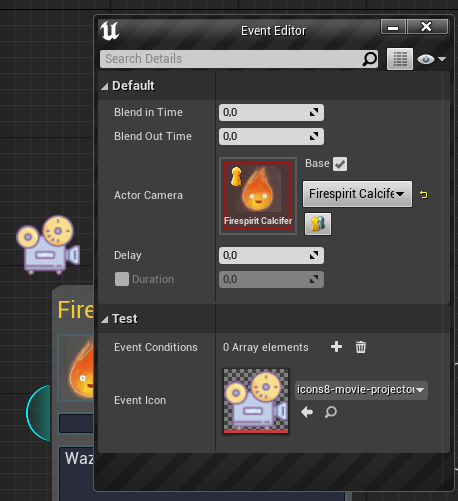Click the Unreal Engine logo icon
The height and width of the screenshot is (501, 458).
pos(110,31)
